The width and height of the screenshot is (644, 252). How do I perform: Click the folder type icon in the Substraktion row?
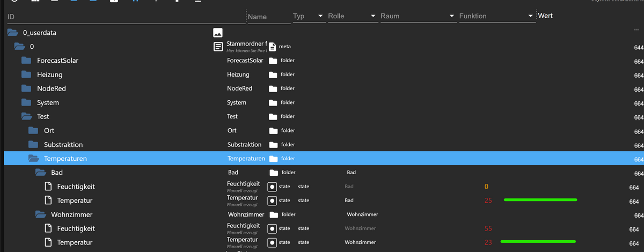(273, 145)
